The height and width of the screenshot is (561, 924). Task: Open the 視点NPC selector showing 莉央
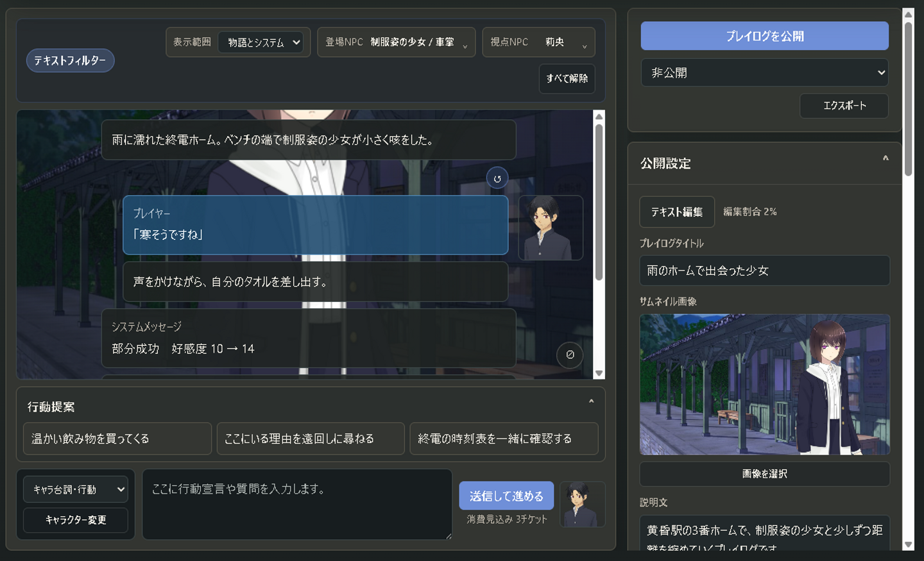pyautogui.click(x=539, y=42)
